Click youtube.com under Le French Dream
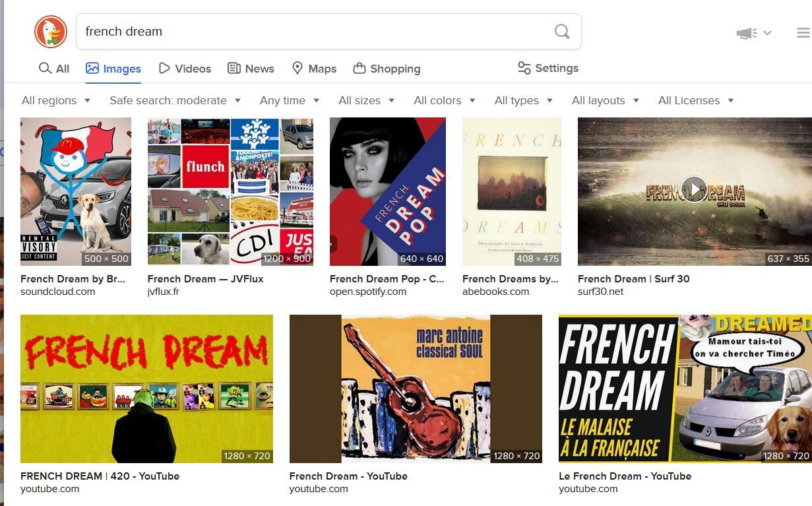812x506 pixels. (x=588, y=489)
